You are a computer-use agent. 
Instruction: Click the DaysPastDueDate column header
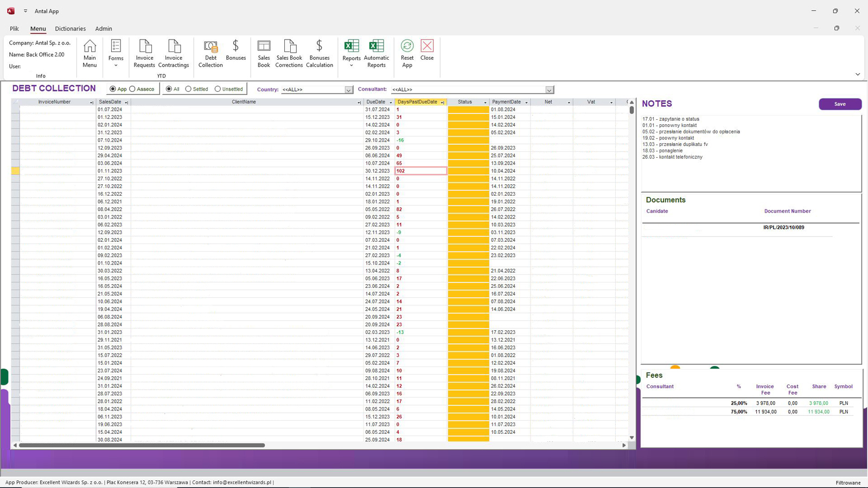click(417, 102)
